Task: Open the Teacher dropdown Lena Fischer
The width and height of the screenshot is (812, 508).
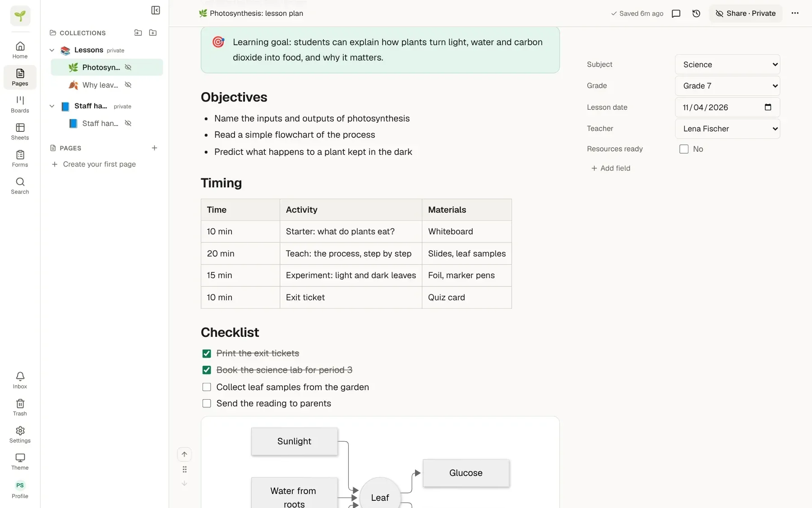Action: tap(727, 129)
